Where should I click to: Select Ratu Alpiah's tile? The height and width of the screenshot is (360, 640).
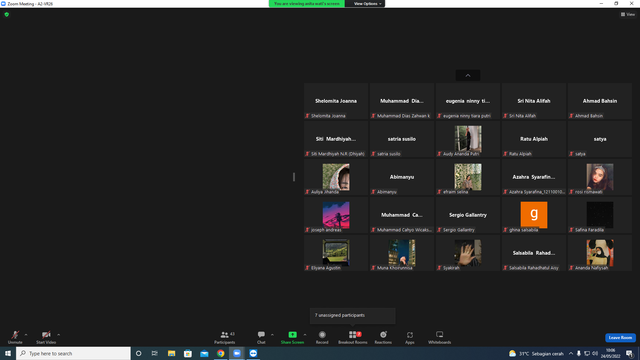click(534, 139)
